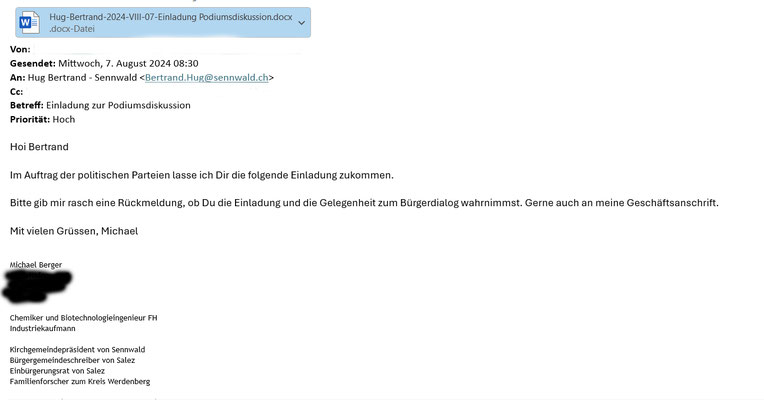Click 'Familienforscher zum Kreis Werdenberg'
The height and width of the screenshot is (400, 764).
click(80, 381)
